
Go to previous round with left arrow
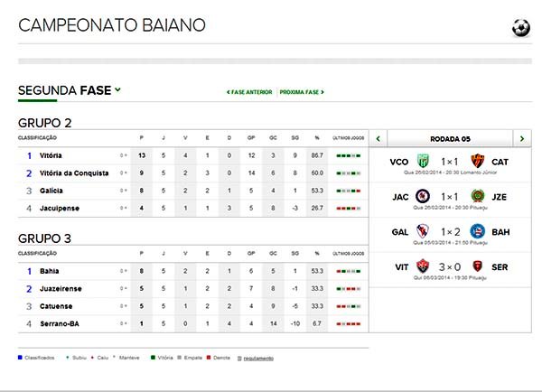(378, 138)
